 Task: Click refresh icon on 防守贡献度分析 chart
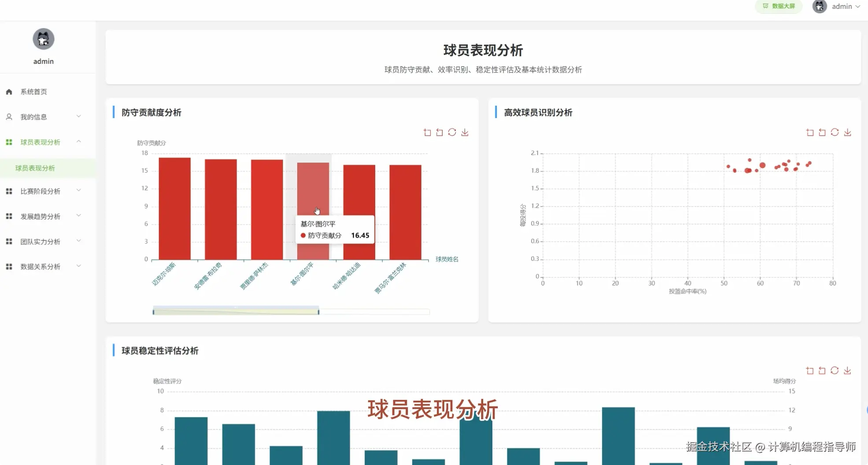pyautogui.click(x=452, y=132)
